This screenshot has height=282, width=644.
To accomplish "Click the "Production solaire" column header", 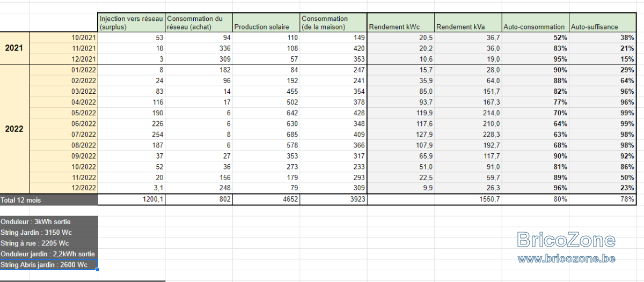I will (266, 23).
